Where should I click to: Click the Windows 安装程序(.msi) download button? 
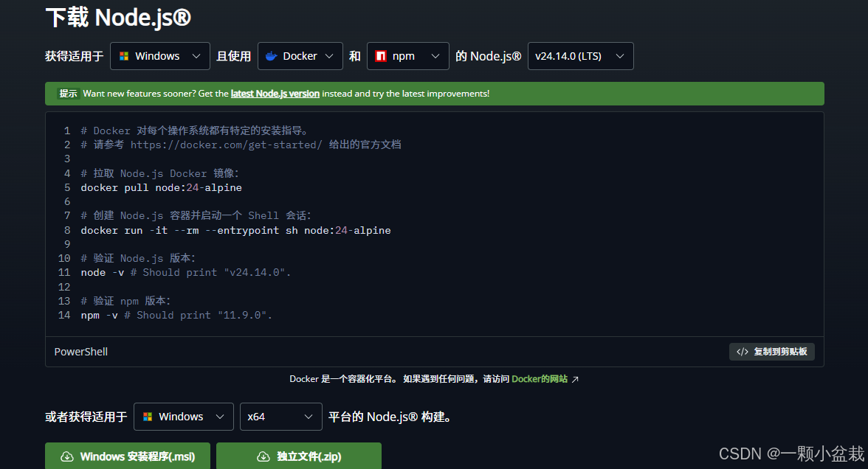(x=127, y=456)
